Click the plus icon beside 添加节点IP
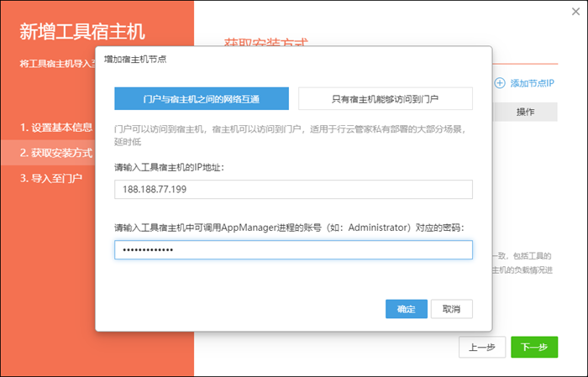The image size is (588, 377). [500, 83]
